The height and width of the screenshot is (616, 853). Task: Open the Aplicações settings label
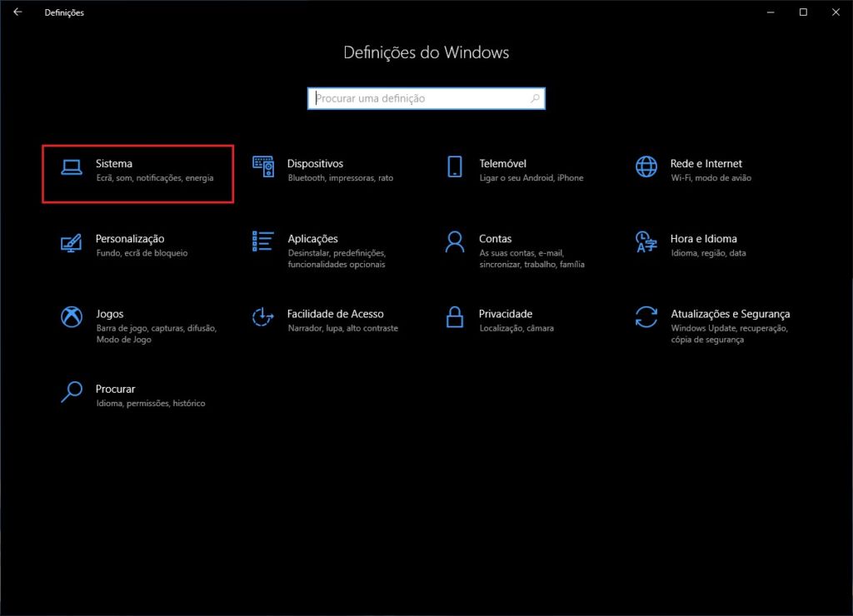coord(313,239)
